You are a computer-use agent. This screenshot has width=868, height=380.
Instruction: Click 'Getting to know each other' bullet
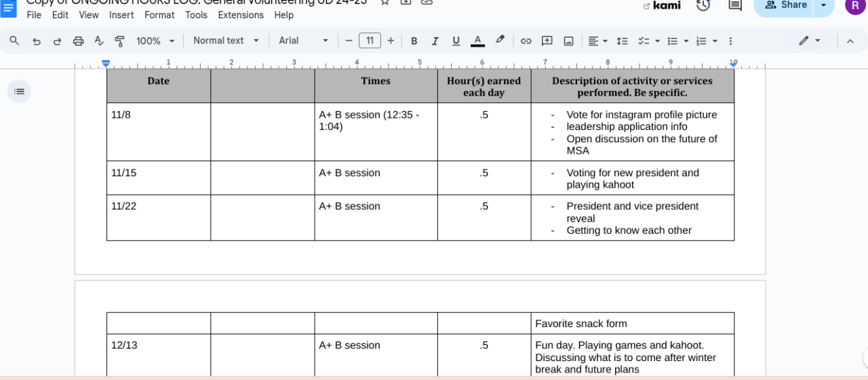click(x=629, y=230)
